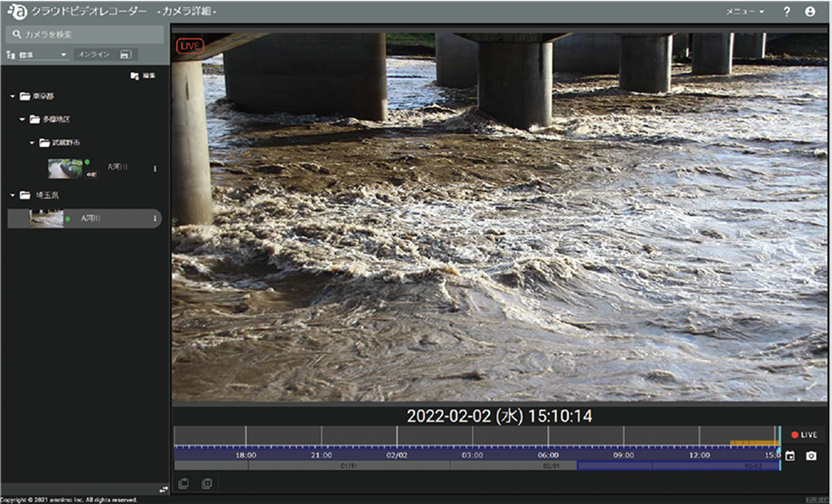Click the 01/31 day overview bar
Viewport: 832px width, 504px height.
coord(349,466)
